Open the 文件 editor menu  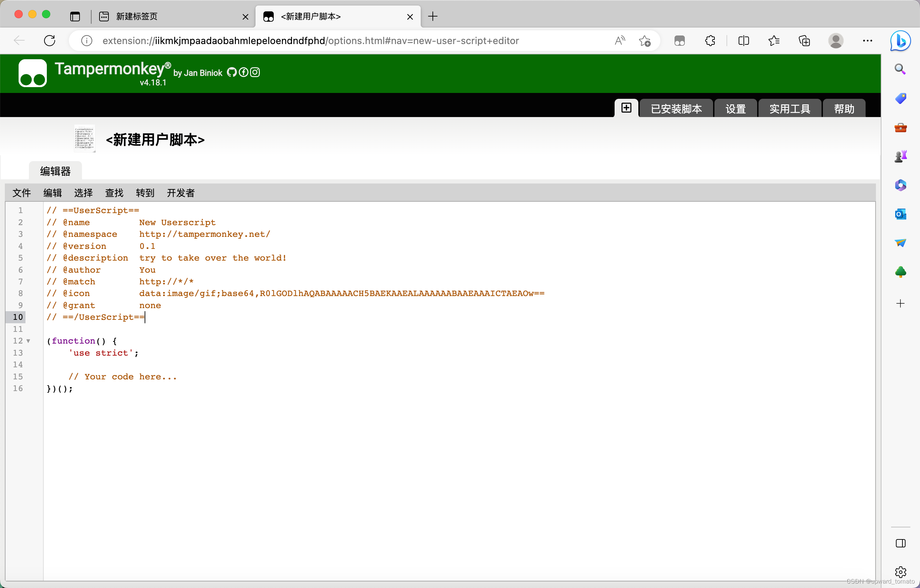tap(21, 193)
